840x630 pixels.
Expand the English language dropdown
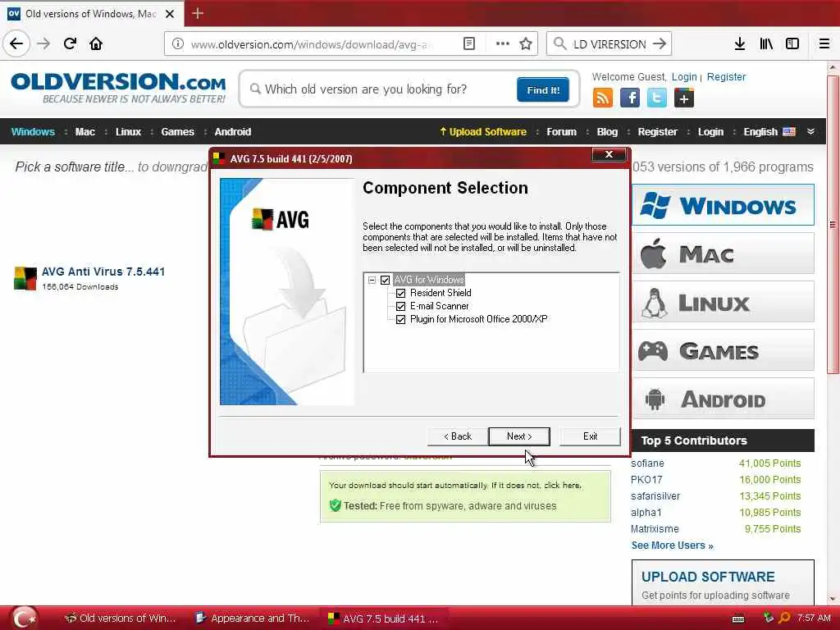pyautogui.click(x=769, y=132)
